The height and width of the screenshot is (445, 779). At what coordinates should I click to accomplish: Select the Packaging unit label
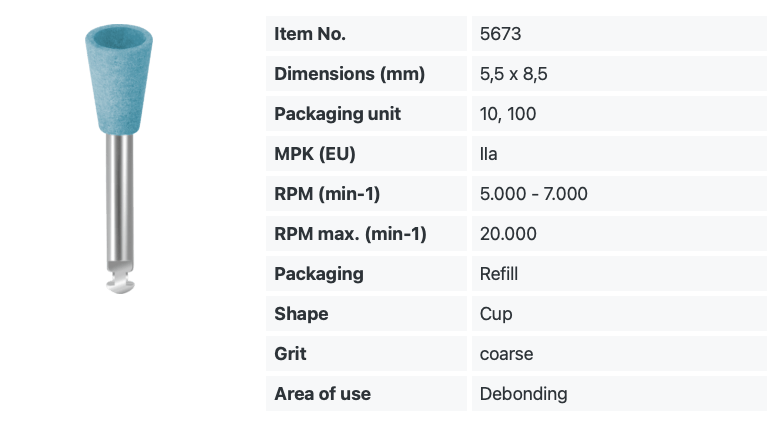337,114
